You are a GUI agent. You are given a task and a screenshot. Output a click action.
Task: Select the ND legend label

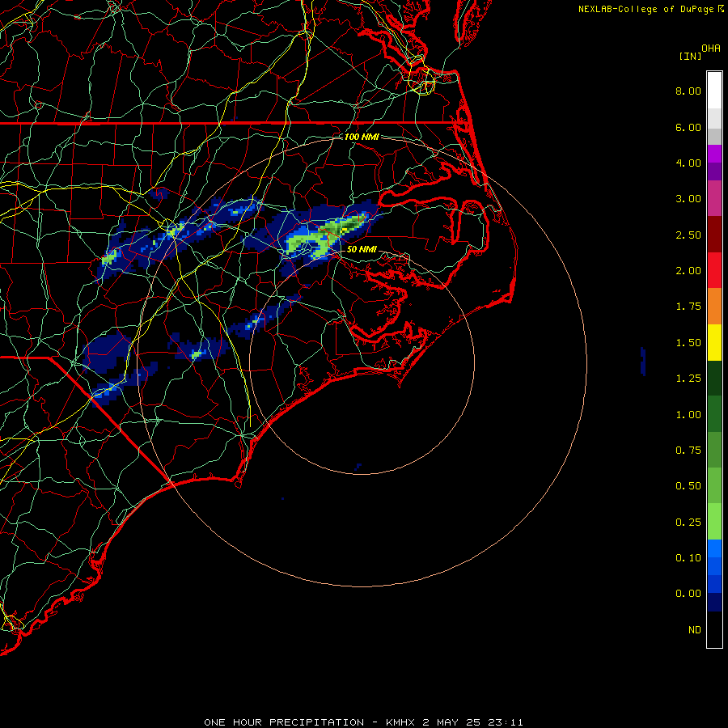pyautogui.click(x=695, y=630)
